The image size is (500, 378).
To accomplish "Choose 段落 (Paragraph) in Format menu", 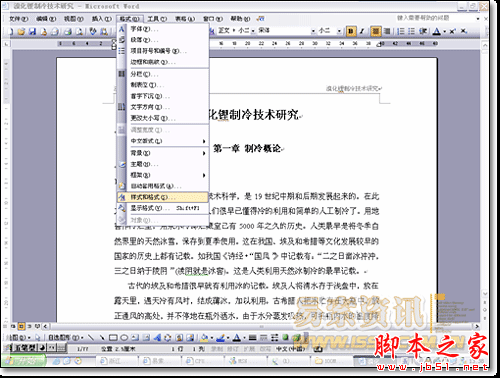I will [163, 40].
